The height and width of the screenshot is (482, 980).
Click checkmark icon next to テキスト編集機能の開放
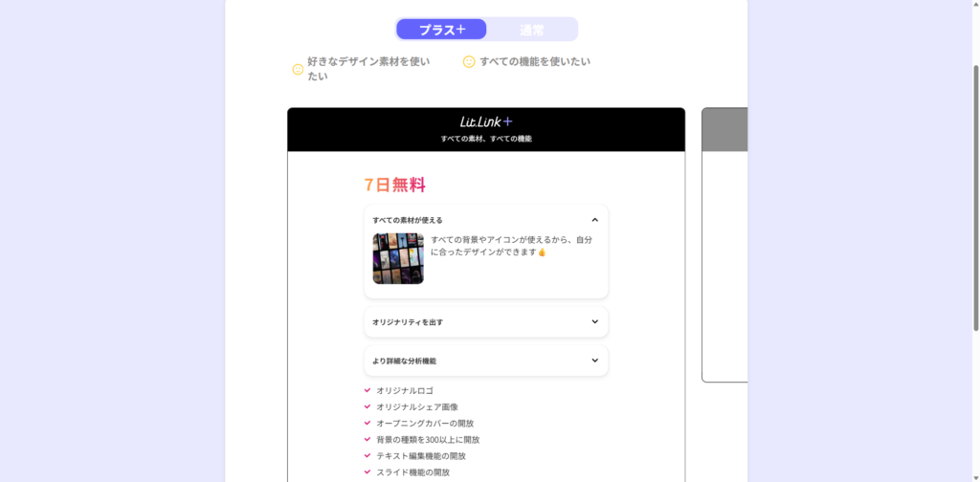[x=367, y=455]
